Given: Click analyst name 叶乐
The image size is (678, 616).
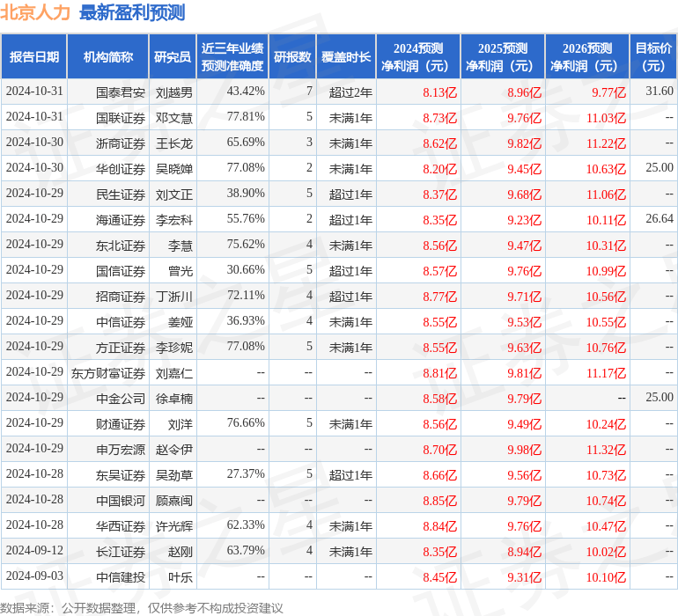Looking at the screenshot, I should coord(181,577).
